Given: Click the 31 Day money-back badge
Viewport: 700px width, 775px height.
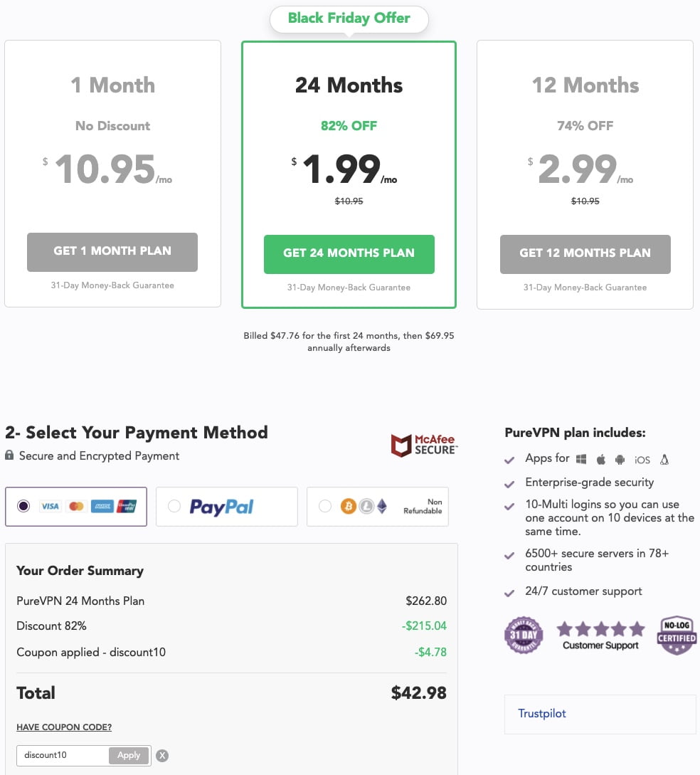Looking at the screenshot, I should tap(524, 635).
